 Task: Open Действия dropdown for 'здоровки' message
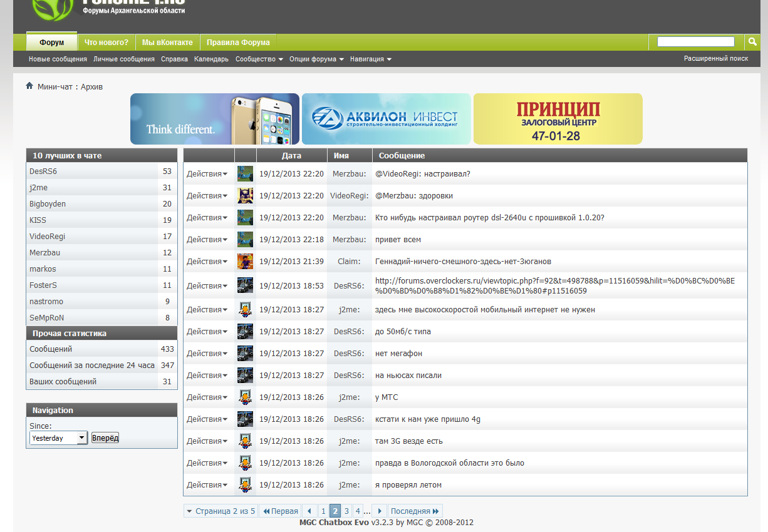pos(207,196)
